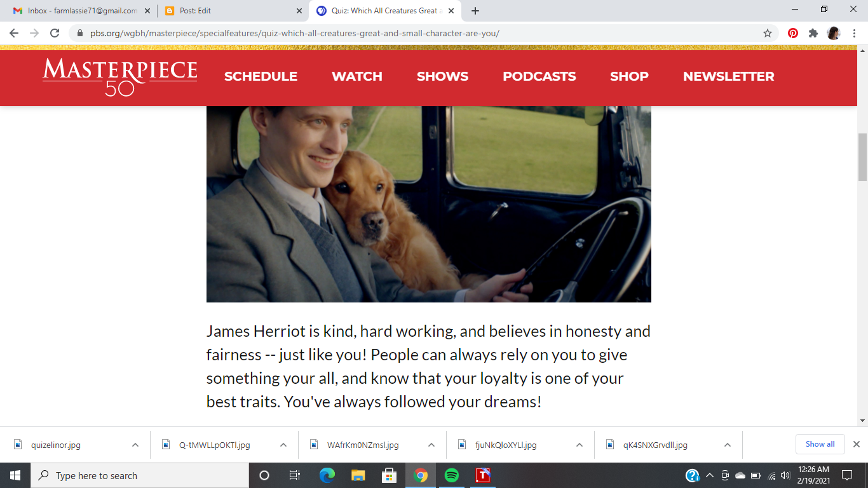868x488 pixels.
Task: Open the Shows menu item
Action: 442,76
